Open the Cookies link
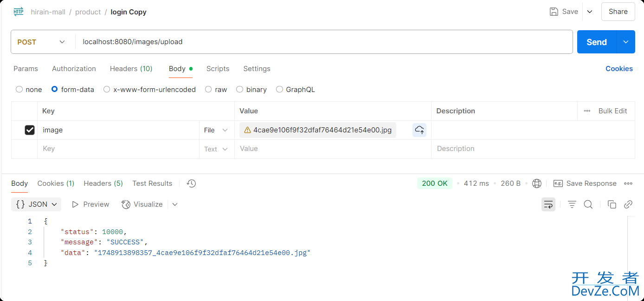 coord(619,69)
